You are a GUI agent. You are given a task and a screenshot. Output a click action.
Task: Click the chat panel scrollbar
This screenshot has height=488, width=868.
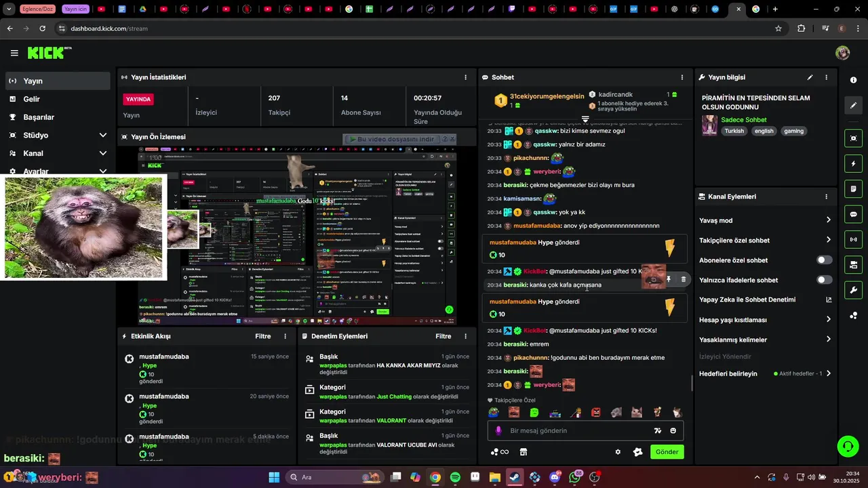(692, 383)
